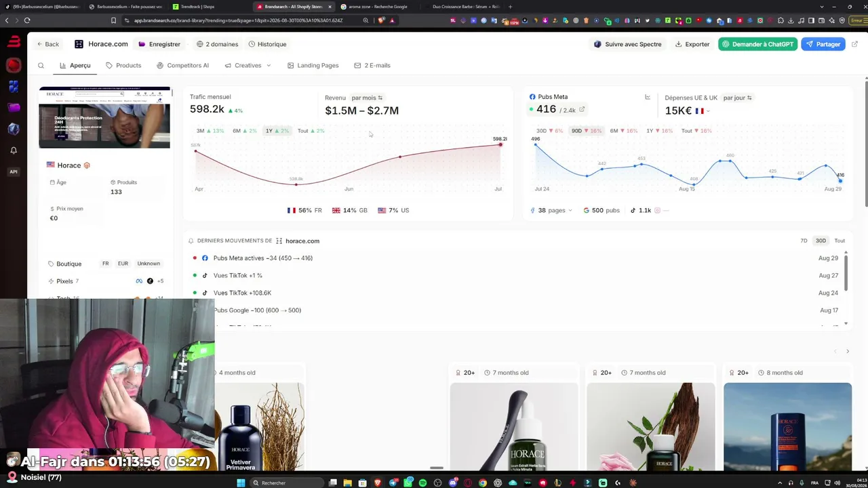Go back in browser history
Image resolution: width=868 pixels, height=488 pixels.
click(x=7, y=20)
